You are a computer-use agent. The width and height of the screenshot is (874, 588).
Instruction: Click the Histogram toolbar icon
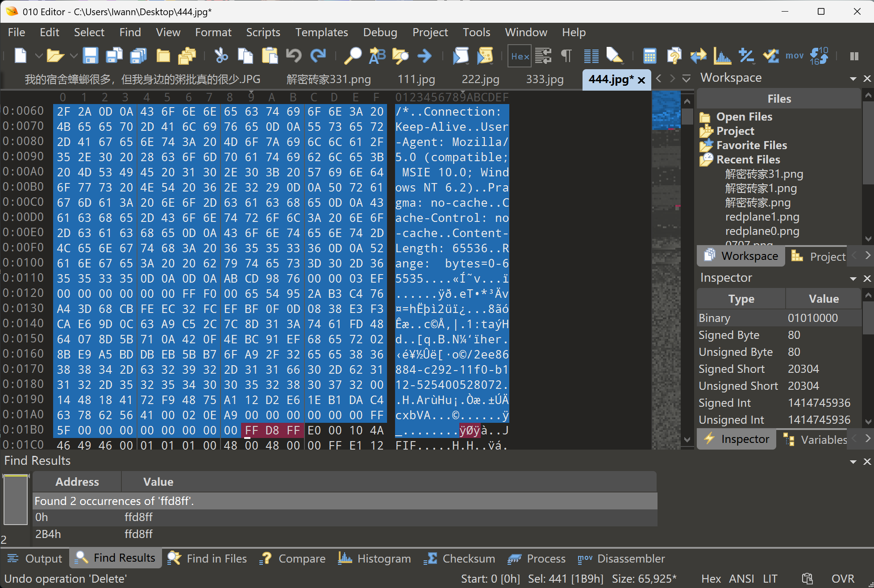click(x=722, y=56)
